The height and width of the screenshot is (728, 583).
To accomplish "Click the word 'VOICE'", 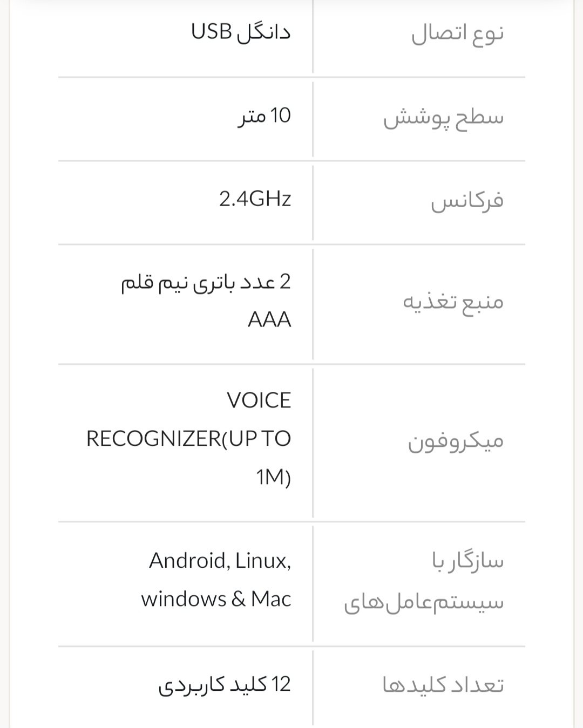I will (x=259, y=400).
